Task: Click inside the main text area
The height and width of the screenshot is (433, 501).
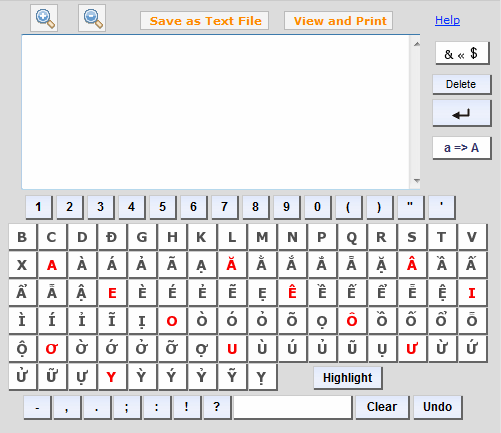Action: (x=216, y=112)
